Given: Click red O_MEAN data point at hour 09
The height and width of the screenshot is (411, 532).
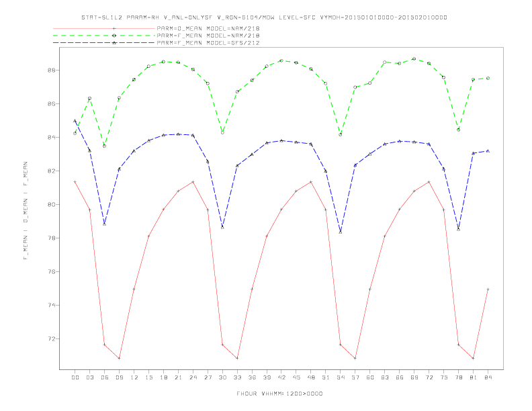Looking at the screenshot, I should (119, 358).
